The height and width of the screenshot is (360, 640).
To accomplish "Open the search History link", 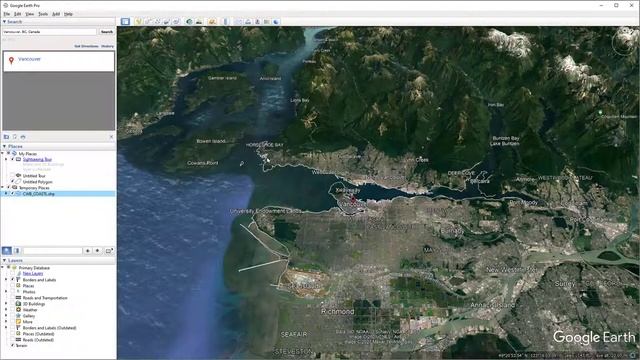I will [107, 46].
